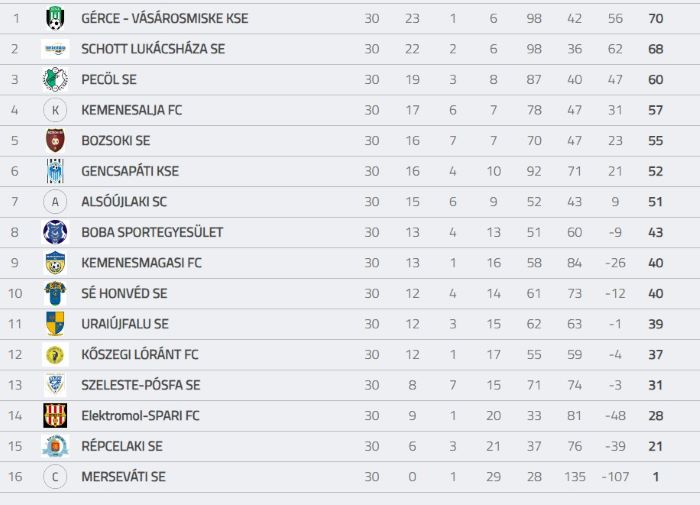Click the Alsóújlaki SC placeholder A icon

coord(55,202)
